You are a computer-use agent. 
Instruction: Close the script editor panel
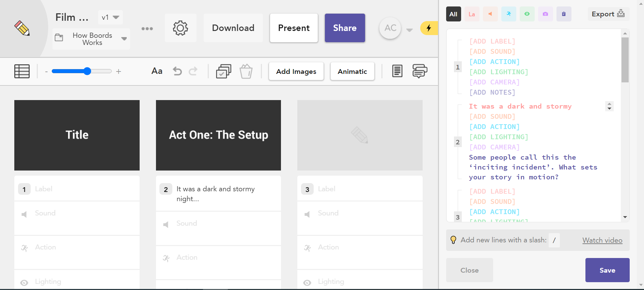(469, 270)
